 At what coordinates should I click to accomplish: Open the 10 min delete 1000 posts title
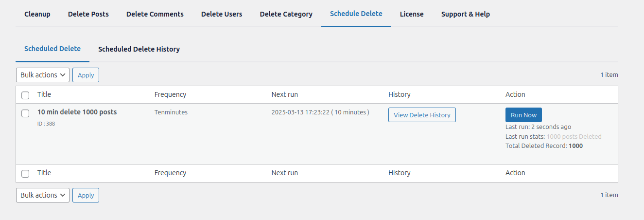[77, 112]
